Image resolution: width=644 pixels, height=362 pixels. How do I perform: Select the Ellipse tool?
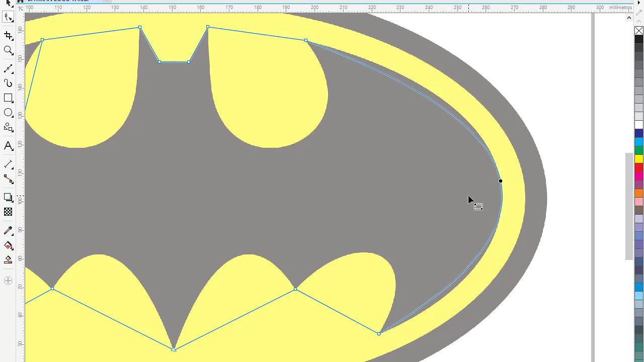tap(8, 113)
